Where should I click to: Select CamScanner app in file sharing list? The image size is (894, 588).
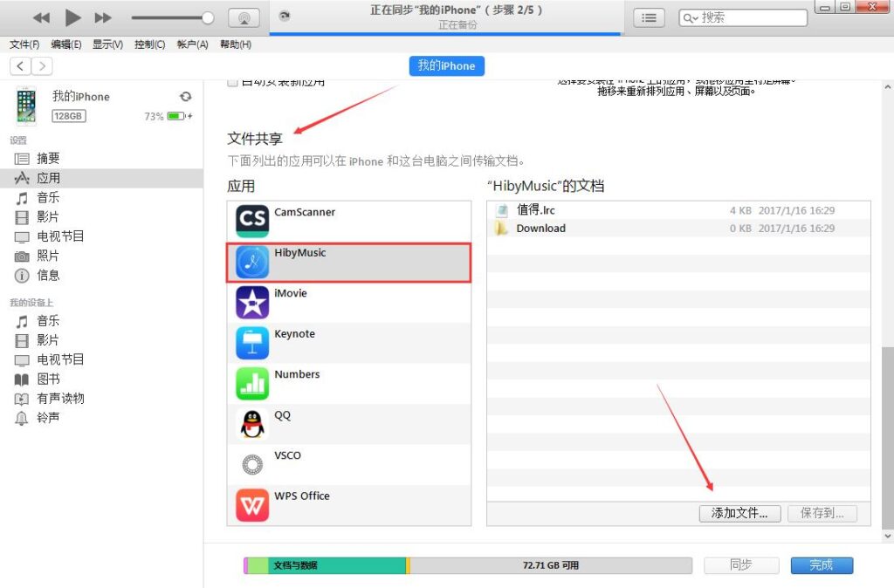[349, 221]
